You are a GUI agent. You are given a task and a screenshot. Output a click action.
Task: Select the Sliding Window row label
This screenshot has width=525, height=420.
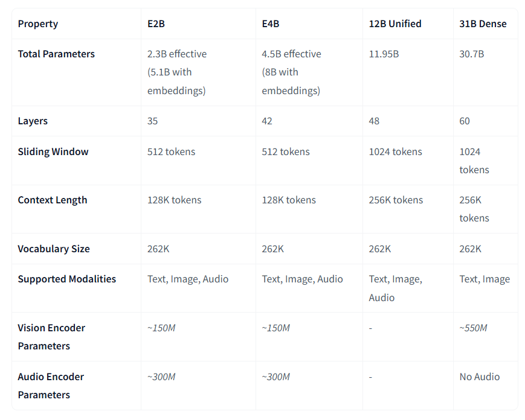pos(53,151)
